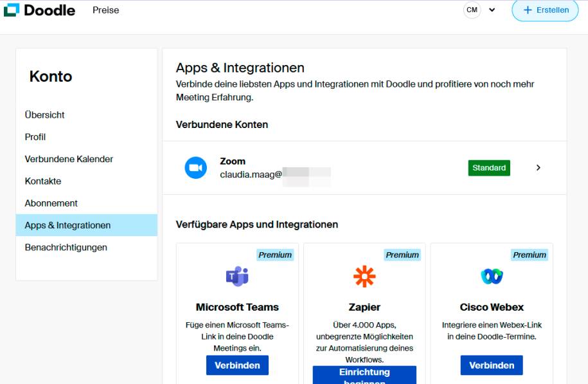This screenshot has width=588, height=384.
Task: Connect Cisco Webex with Verbinden
Action: pos(492,365)
